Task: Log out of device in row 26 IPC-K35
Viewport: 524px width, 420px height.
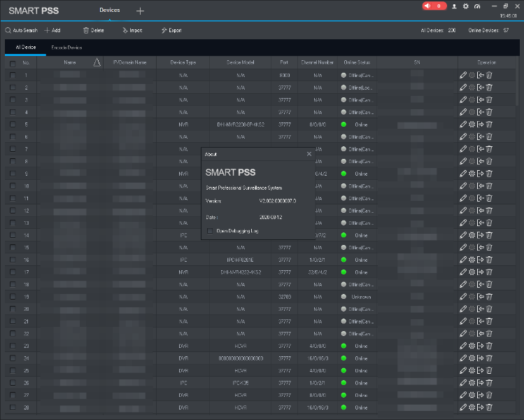Action: coord(480,383)
